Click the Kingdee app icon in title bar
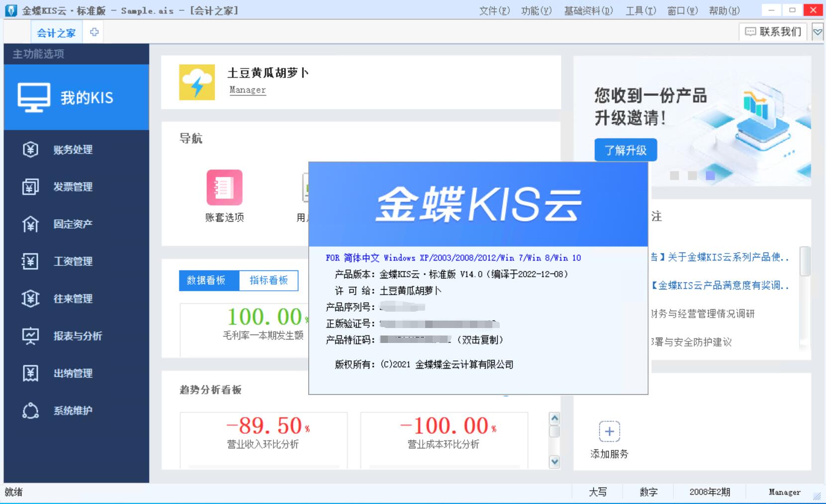This screenshot has height=504, width=826. 11,10
